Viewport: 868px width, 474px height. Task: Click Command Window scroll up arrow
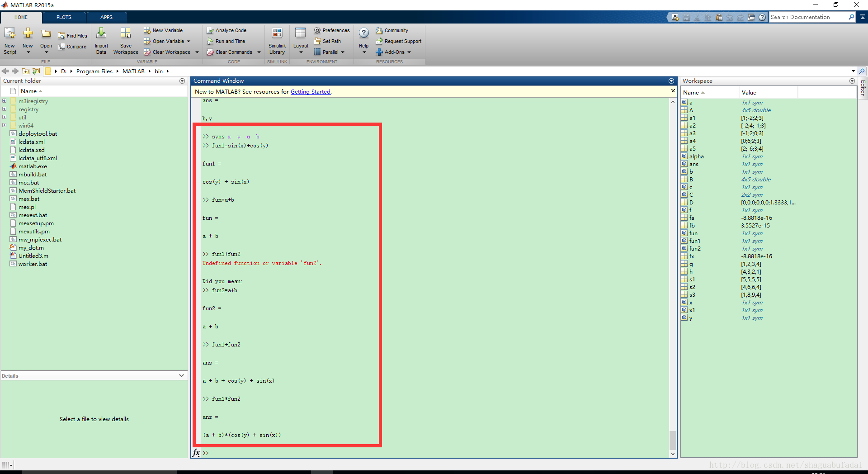point(673,102)
